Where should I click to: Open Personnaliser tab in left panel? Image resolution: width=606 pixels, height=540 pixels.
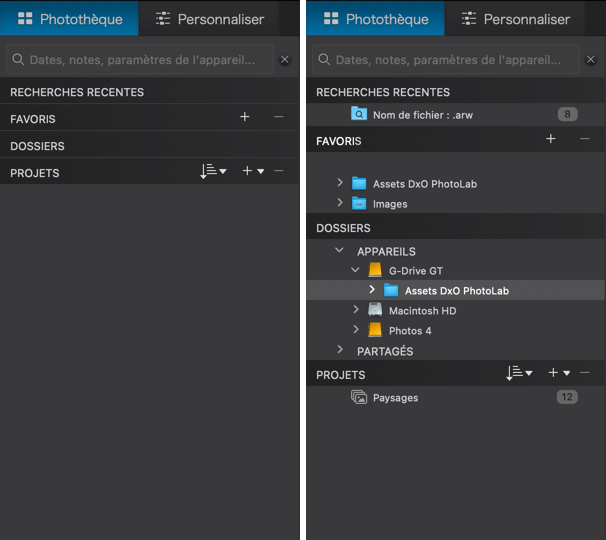[x=209, y=19]
